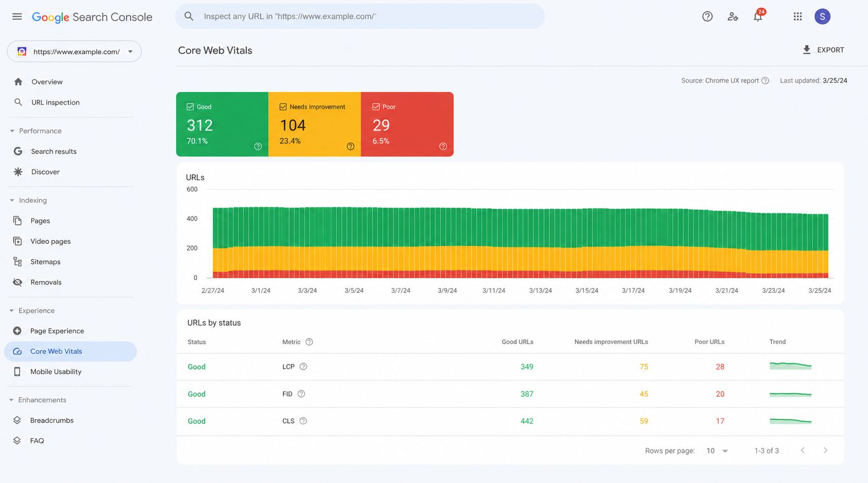Click the Search results Google G icon
This screenshot has height=483, width=868.
point(18,151)
